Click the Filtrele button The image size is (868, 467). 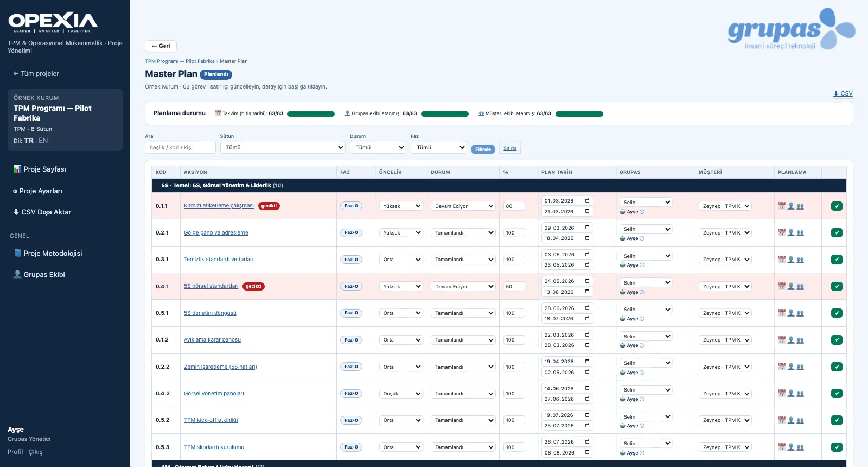[x=483, y=149]
